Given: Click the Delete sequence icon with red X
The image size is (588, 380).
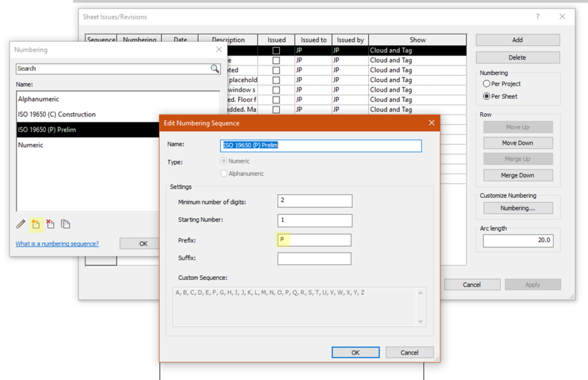Looking at the screenshot, I should point(51,224).
